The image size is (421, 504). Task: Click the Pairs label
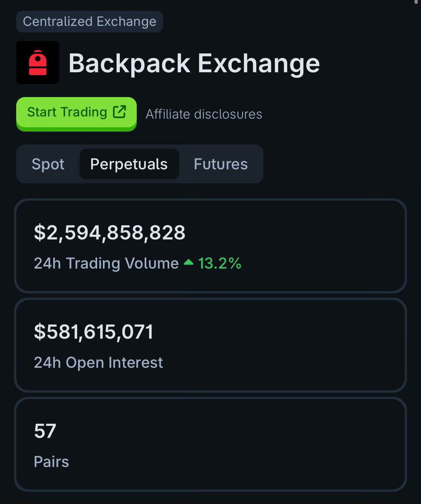point(51,462)
